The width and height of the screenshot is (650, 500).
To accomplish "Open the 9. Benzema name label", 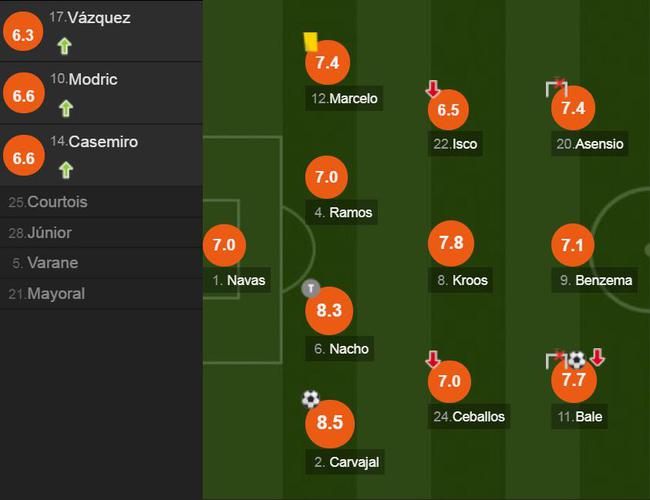I will click(596, 280).
